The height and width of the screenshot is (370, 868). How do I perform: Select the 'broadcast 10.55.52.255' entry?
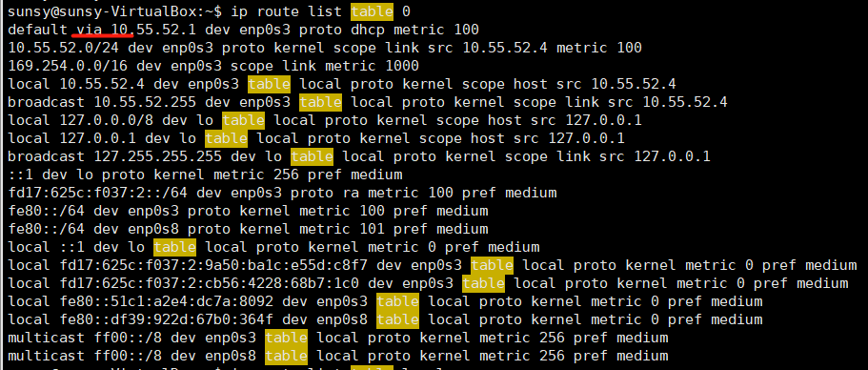coord(368,102)
